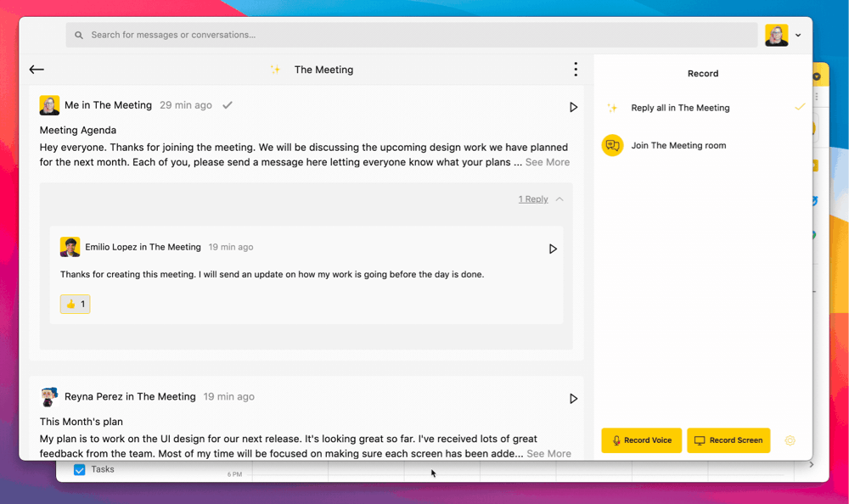Click my avatar on the Meeting Agenda message
This screenshot has height=504, width=849.
[x=49, y=105]
